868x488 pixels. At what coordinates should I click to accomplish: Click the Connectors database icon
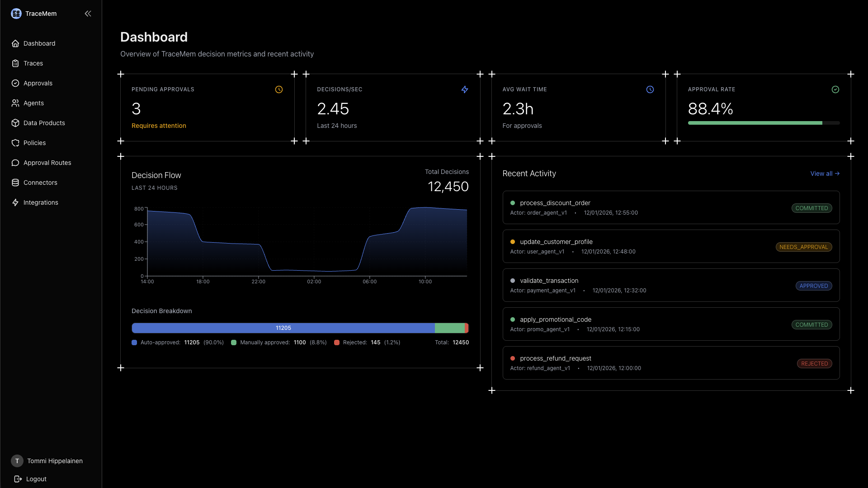(x=15, y=183)
